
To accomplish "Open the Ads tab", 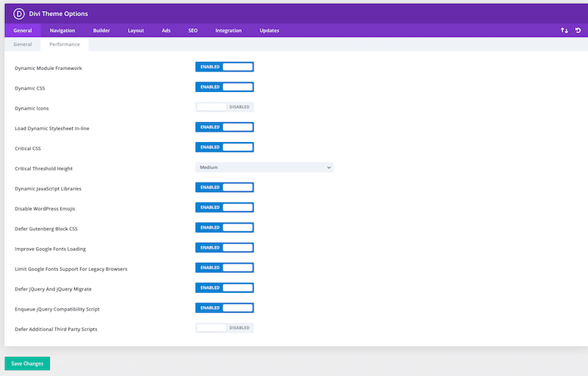I will coord(166,30).
